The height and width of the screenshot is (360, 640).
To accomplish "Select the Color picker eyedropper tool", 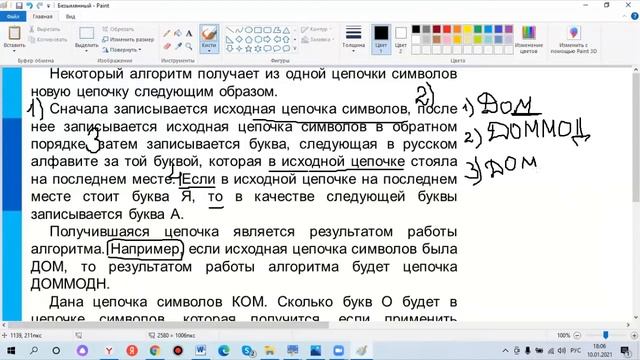I will pyautogui.click(x=178, y=47).
